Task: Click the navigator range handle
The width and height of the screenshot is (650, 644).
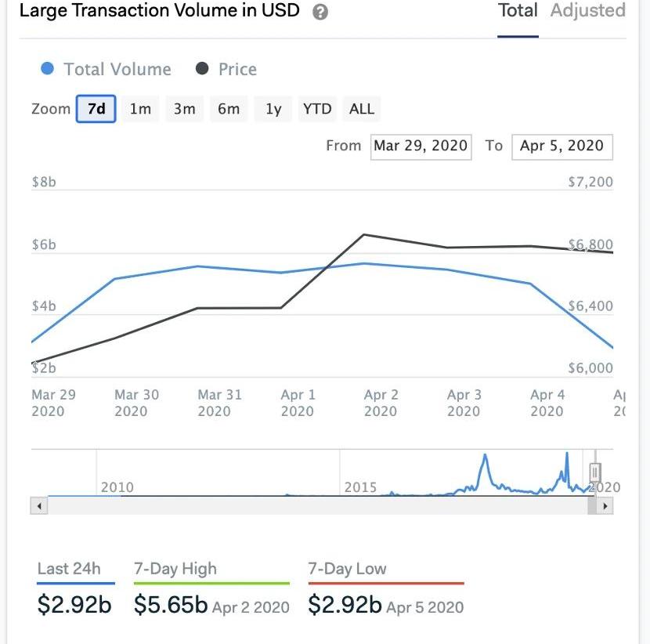Action: (594, 472)
